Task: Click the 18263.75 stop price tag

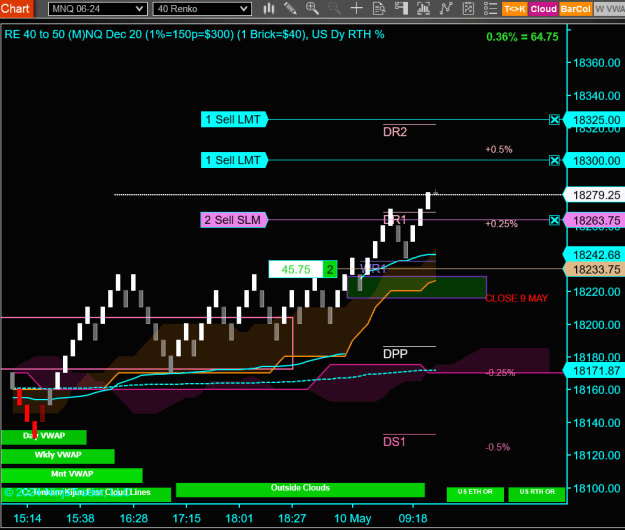Action: click(x=594, y=220)
